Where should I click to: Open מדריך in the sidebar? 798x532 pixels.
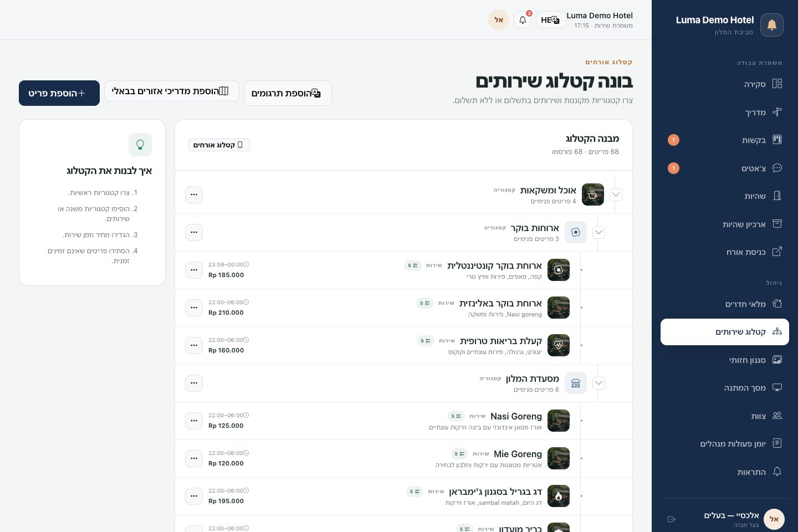[725, 112]
